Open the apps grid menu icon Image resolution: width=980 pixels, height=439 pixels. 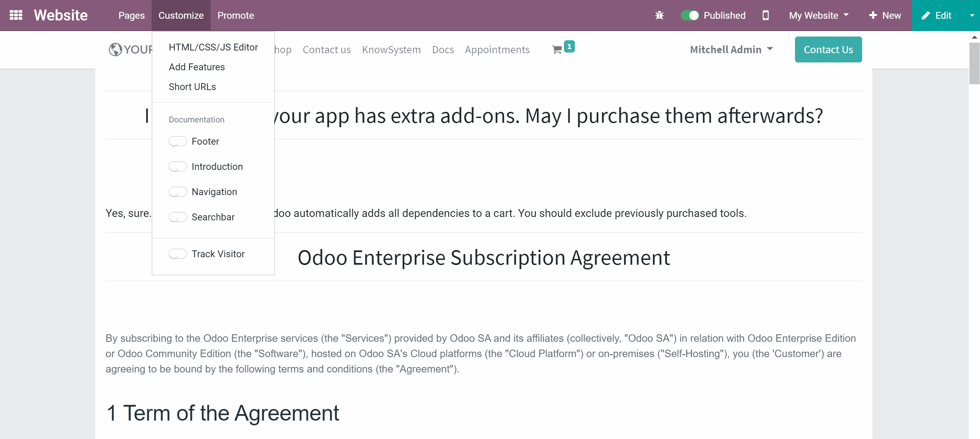[16, 15]
